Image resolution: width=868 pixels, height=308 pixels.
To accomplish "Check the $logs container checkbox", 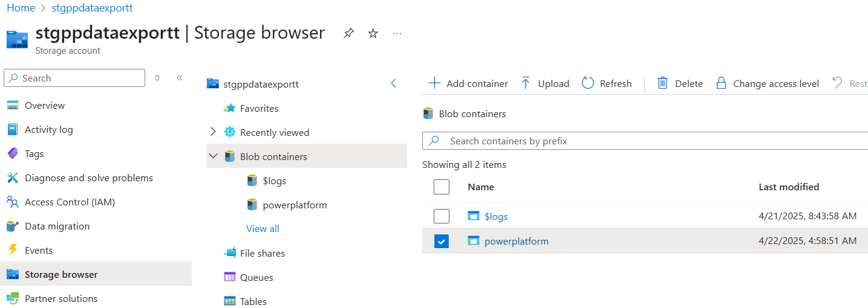I will 442,216.
